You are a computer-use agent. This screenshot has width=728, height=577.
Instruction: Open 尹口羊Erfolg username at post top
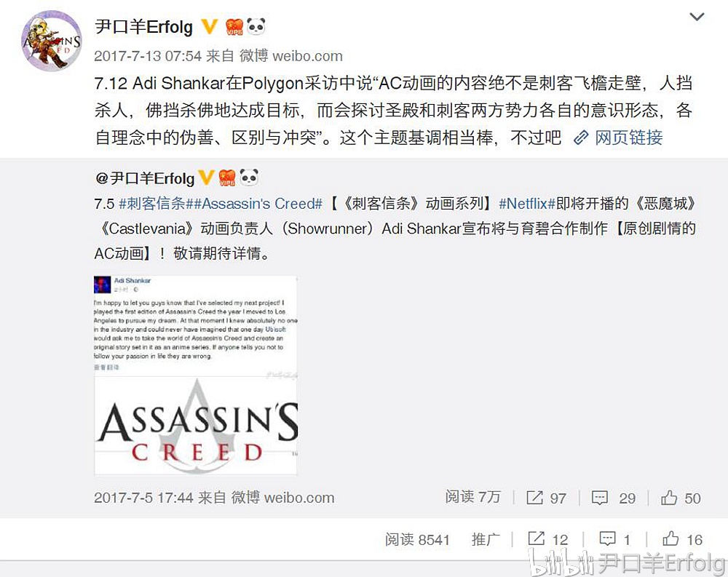(144, 27)
